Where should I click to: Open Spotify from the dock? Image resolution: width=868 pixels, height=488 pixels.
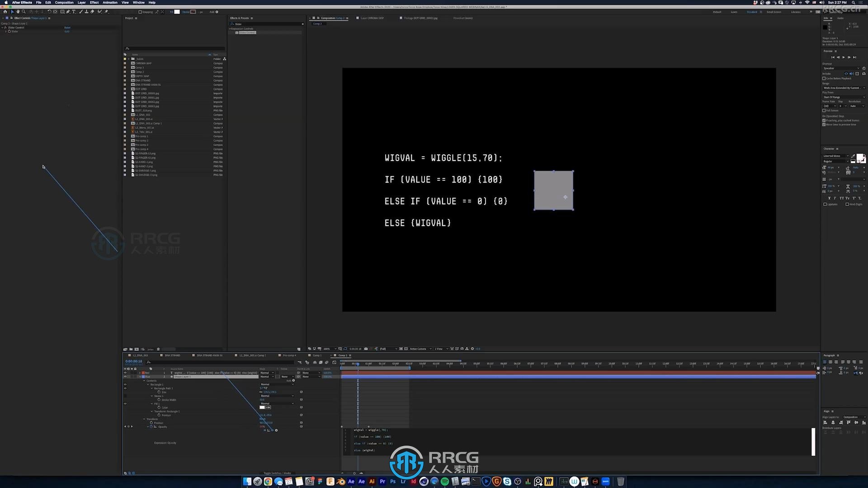pyautogui.click(x=445, y=482)
